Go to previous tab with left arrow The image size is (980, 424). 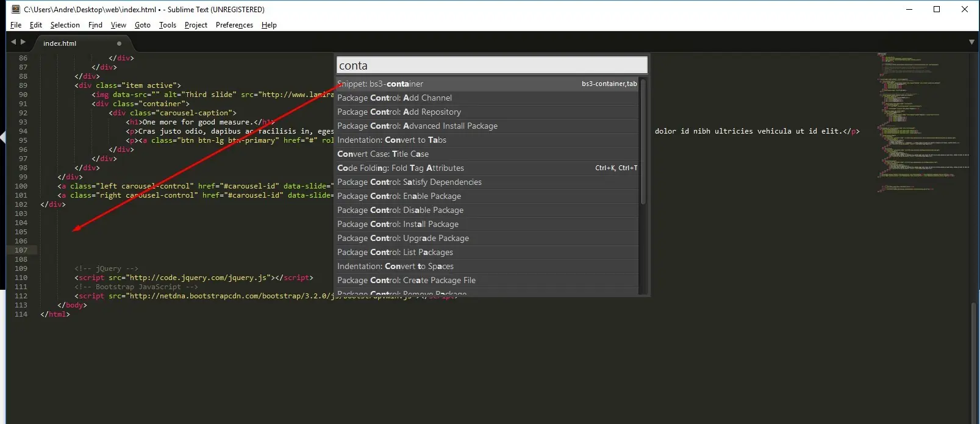click(x=13, y=42)
